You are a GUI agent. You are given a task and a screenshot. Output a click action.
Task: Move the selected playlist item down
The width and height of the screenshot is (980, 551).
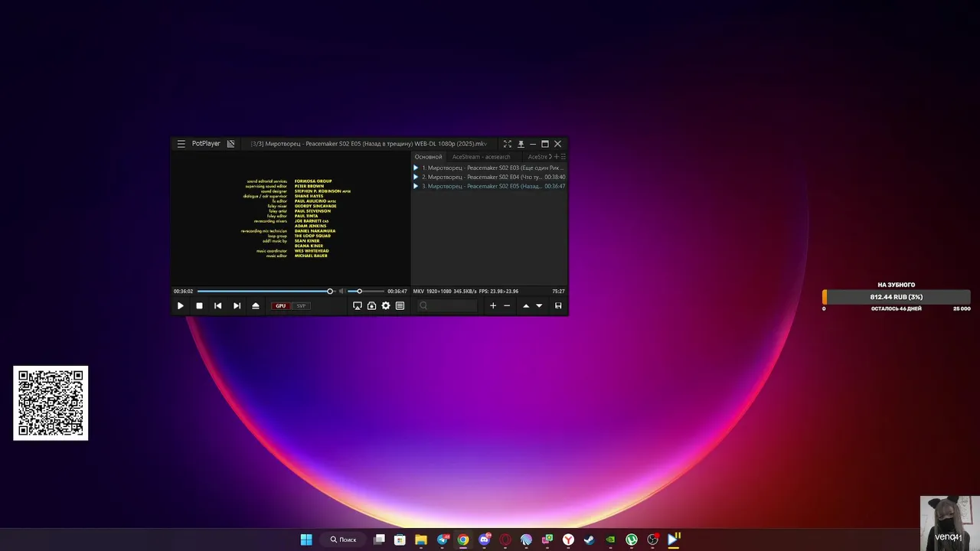click(539, 305)
